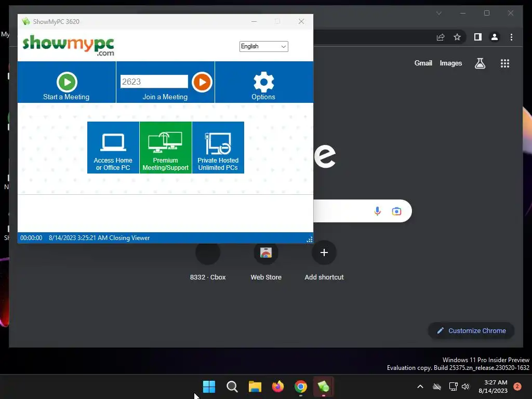Click the status bar Closing Viewer message
This screenshot has width=532, height=399.
click(x=99, y=238)
